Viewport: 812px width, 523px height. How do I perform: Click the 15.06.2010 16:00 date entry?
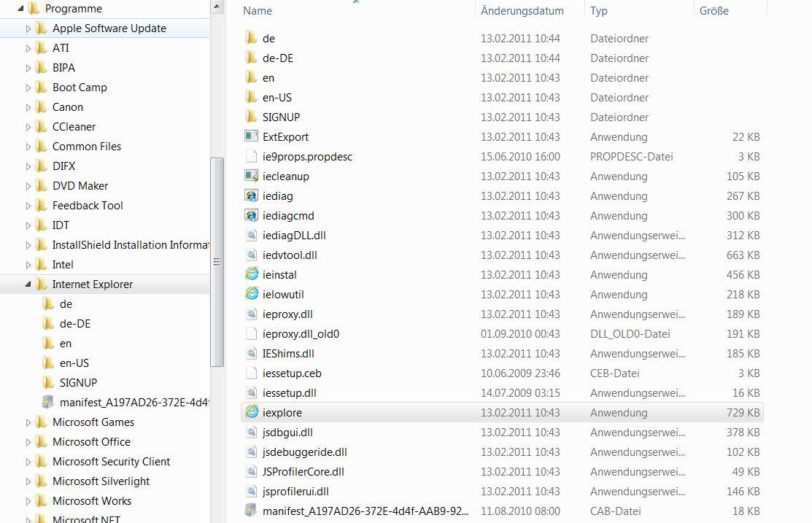(x=520, y=157)
